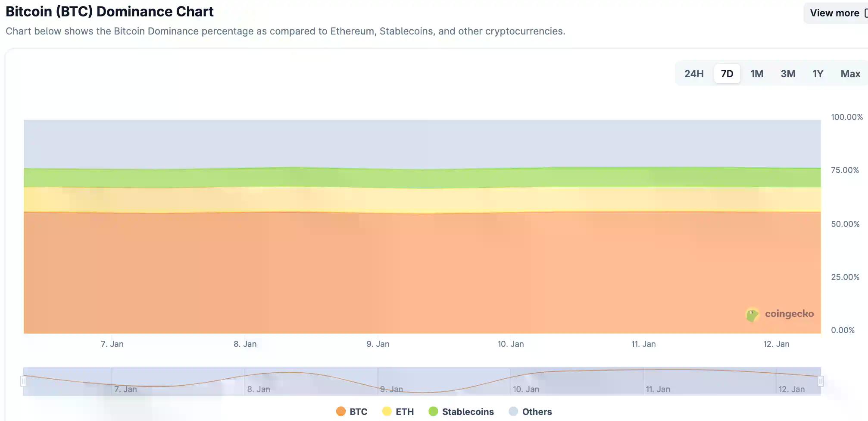Click the external link icon beside View more
The image size is (868, 421).
pos(865,13)
